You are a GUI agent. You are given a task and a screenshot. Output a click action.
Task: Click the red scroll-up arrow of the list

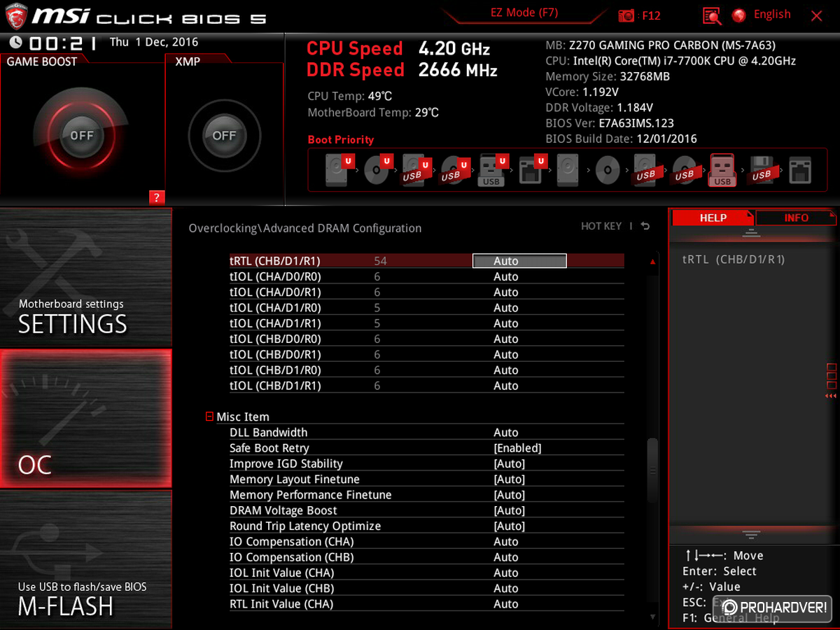(653, 262)
